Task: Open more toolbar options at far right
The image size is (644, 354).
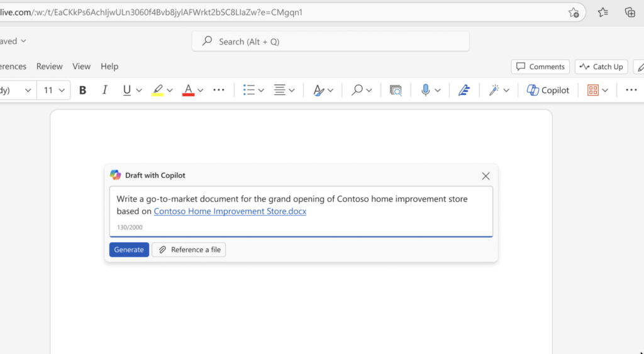Action: click(631, 90)
